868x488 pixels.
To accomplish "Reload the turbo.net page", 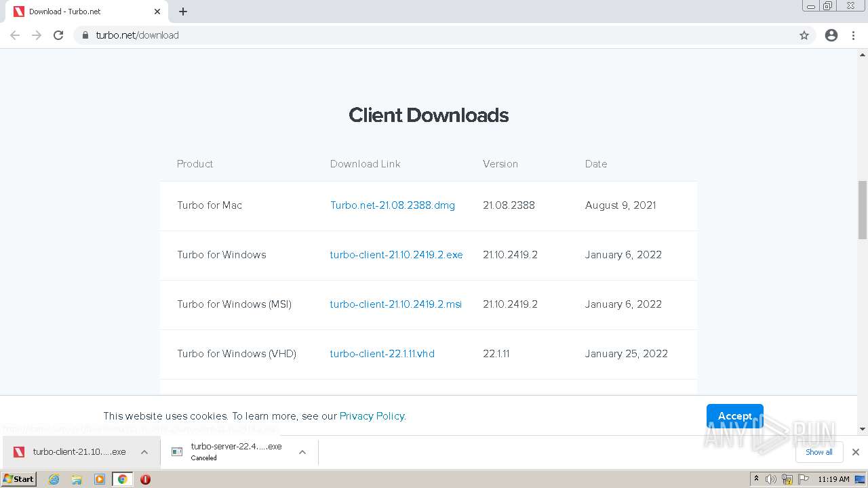I will click(58, 35).
